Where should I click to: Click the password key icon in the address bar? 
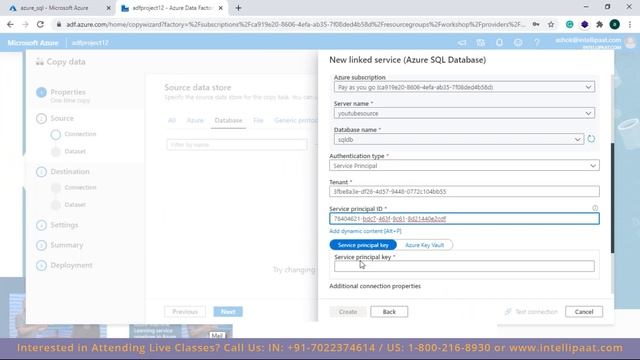tap(536, 24)
